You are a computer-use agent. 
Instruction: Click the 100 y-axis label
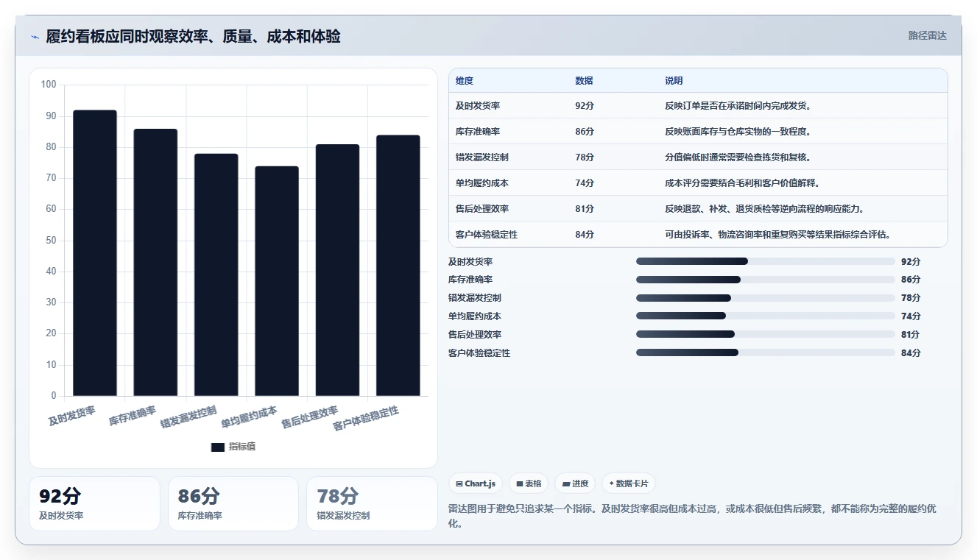point(49,85)
